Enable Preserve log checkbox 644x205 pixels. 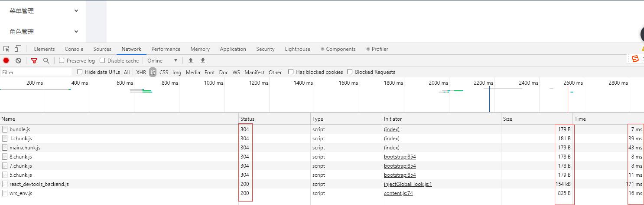[x=62, y=60]
